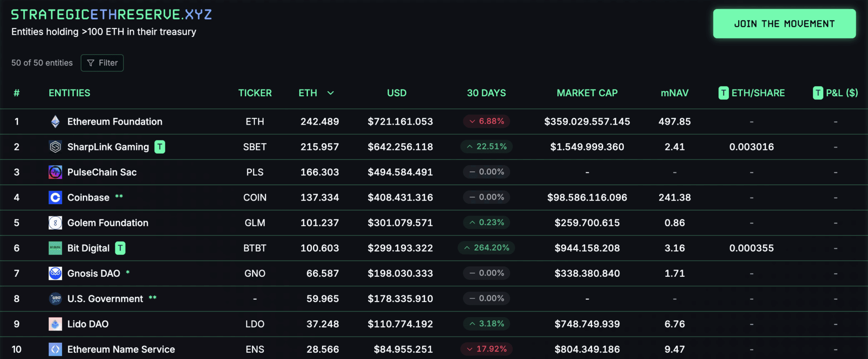
Task: Click the Ethereum Foundation diamond logo icon
Action: click(x=55, y=121)
